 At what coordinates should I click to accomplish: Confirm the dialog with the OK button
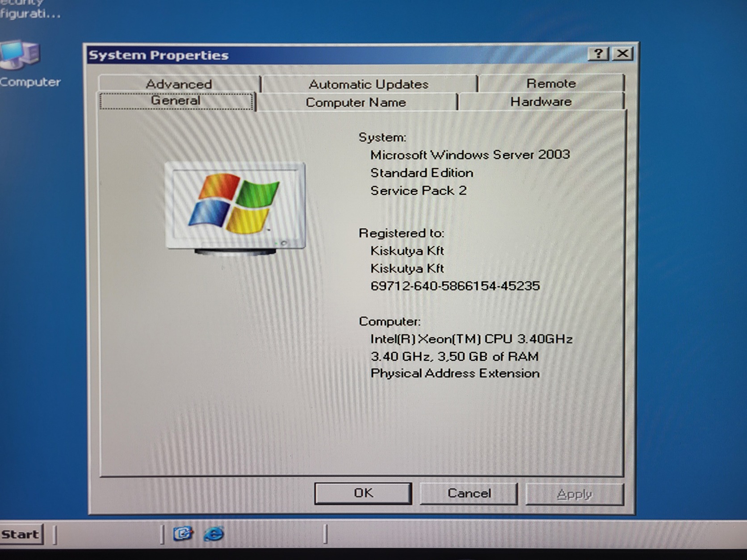(363, 493)
